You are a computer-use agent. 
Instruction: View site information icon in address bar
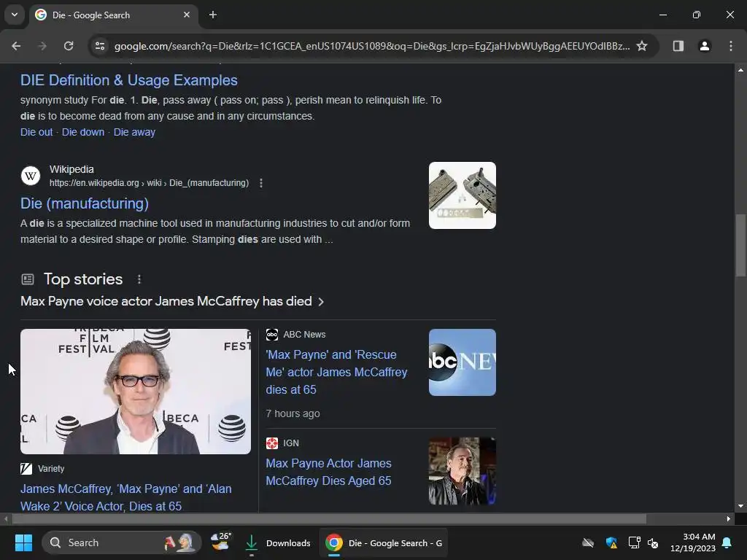pos(100,46)
